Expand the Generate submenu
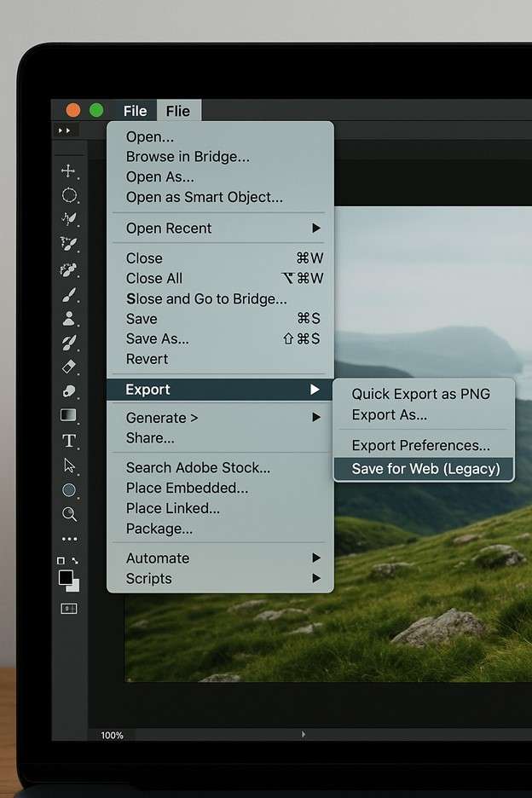 (x=221, y=418)
